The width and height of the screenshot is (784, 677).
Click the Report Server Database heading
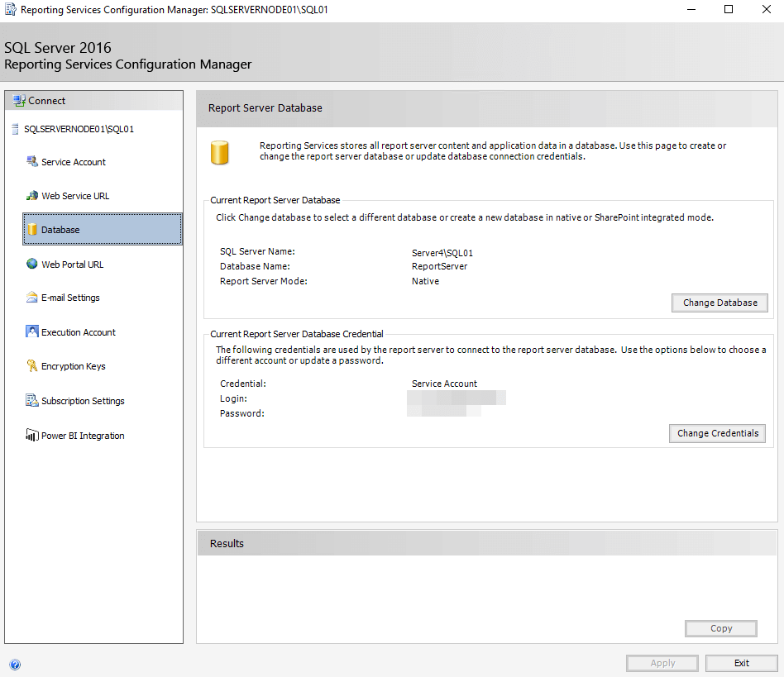[265, 108]
